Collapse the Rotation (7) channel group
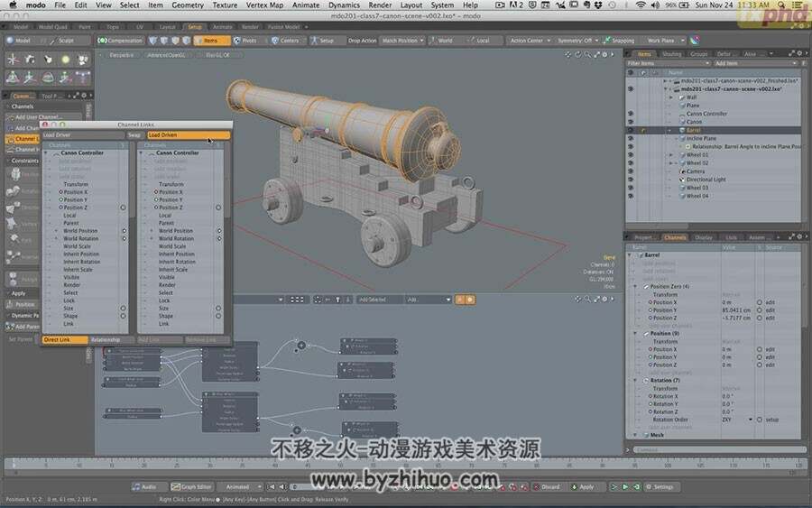812x508 pixels. (635, 381)
